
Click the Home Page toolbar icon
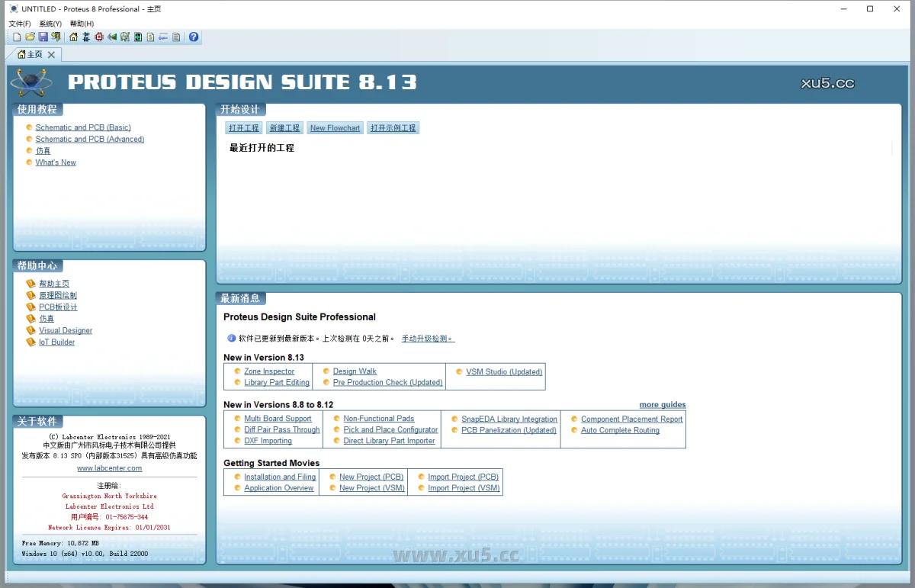pos(73,37)
